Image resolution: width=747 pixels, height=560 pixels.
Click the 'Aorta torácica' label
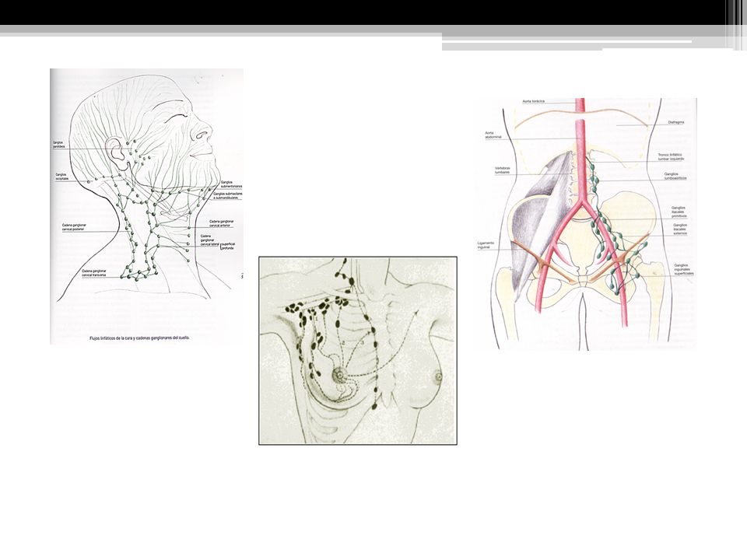click(534, 101)
